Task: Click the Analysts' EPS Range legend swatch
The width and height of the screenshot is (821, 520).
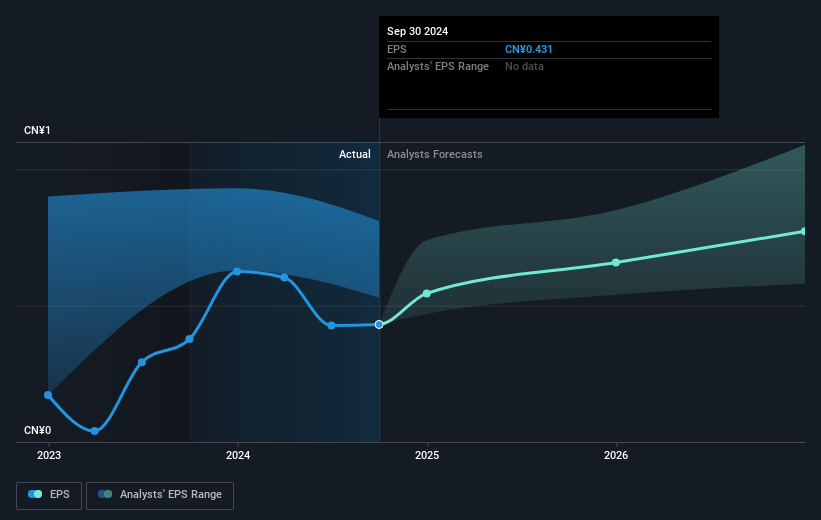Action: pos(105,494)
